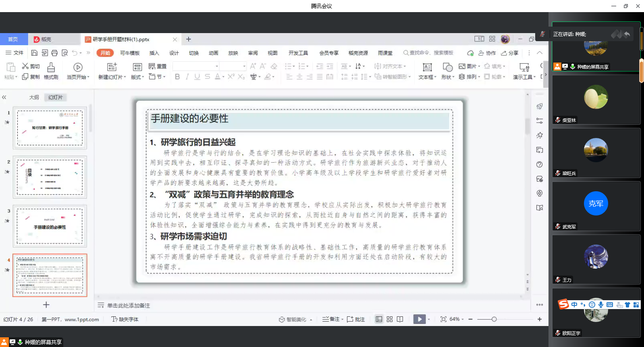Expand the New Slide (新建幻灯片) dropdown
The image size is (644, 347).
point(125,77)
